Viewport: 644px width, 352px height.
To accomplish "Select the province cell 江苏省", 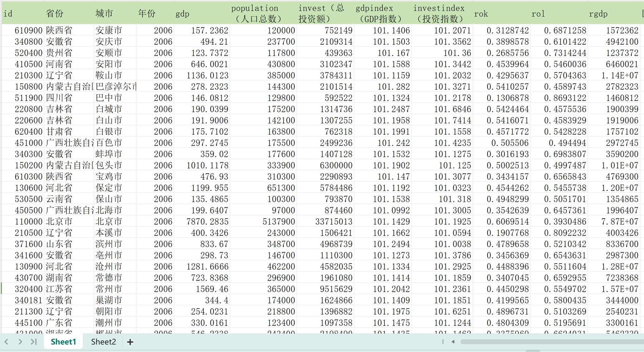I will (x=59, y=289).
